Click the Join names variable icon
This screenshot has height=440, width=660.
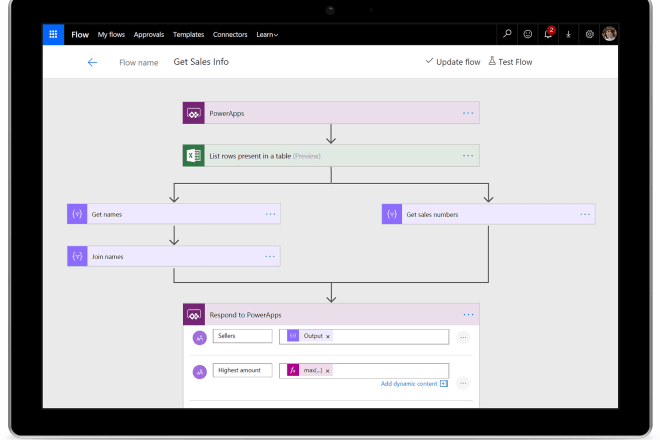click(77, 256)
